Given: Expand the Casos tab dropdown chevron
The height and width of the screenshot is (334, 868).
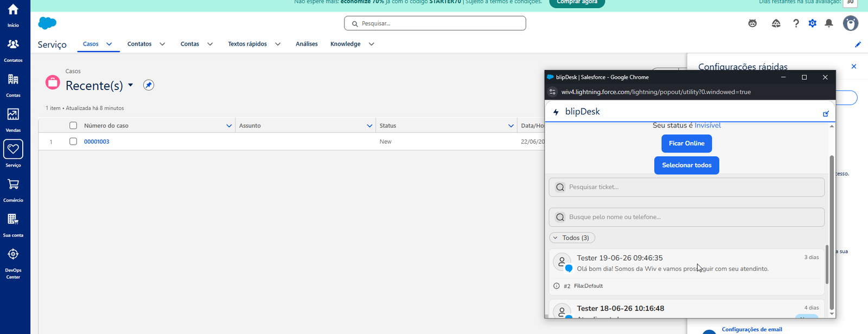Looking at the screenshot, I should (109, 44).
